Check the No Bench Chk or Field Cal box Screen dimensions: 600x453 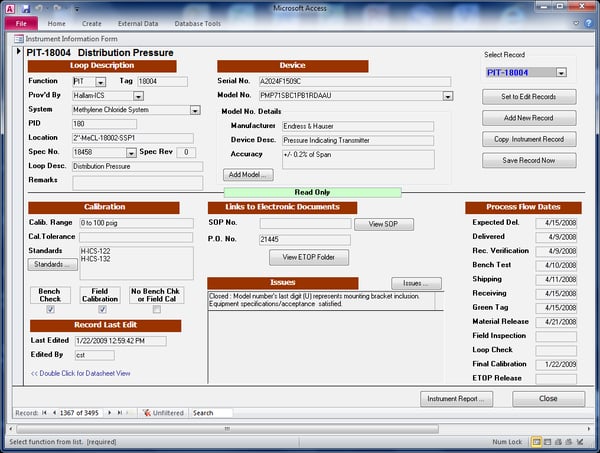click(x=157, y=309)
